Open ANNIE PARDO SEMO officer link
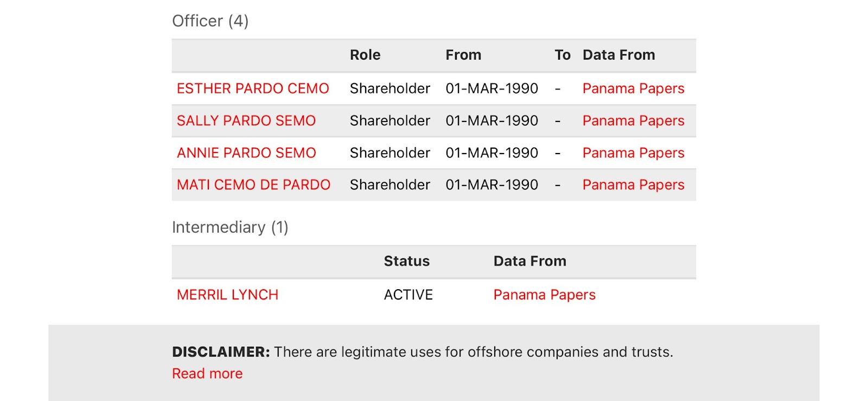The image size is (868, 401). tap(246, 152)
